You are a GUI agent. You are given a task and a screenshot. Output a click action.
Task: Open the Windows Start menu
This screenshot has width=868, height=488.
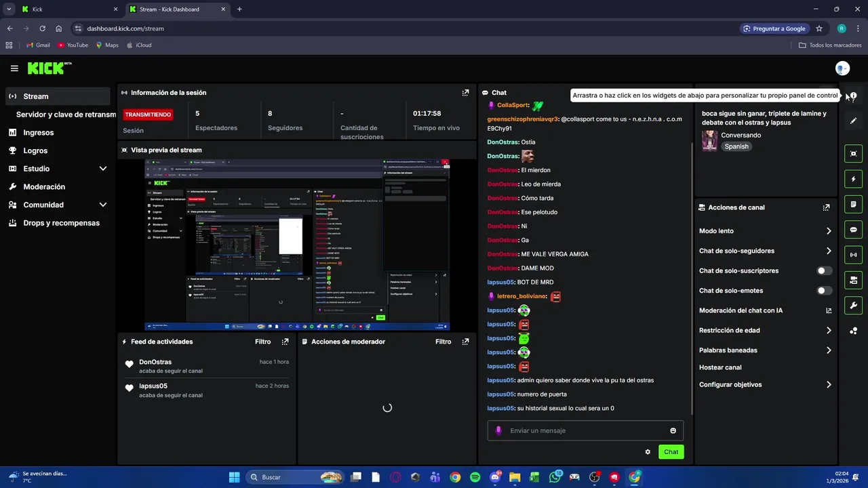tap(234, 477)
